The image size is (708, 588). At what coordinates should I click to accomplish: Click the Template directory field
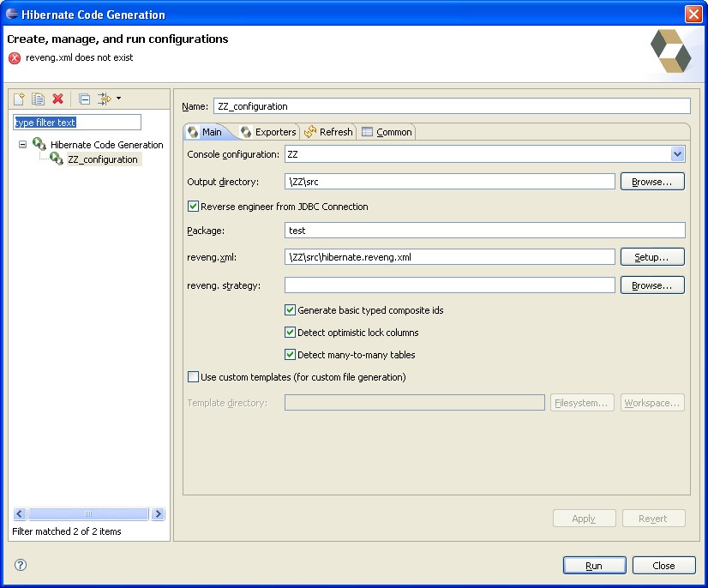coord(415,402)
